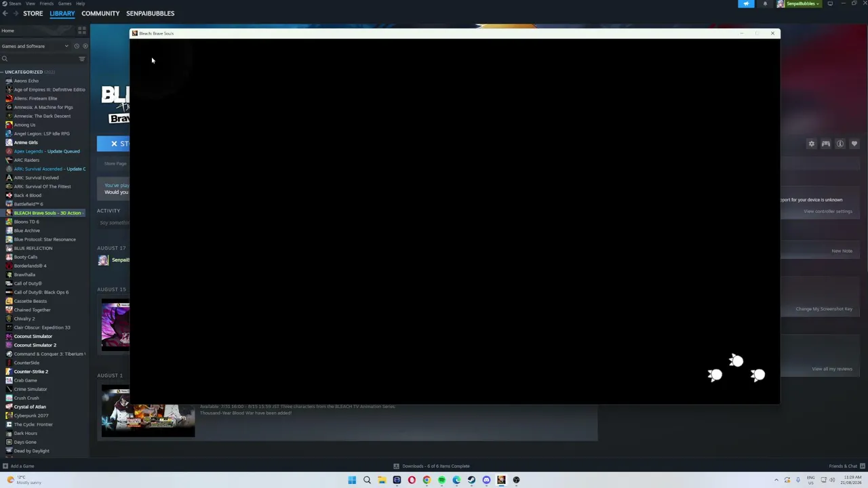
Task: Open Steam notifications bell
Action: [x=765, y=4]
